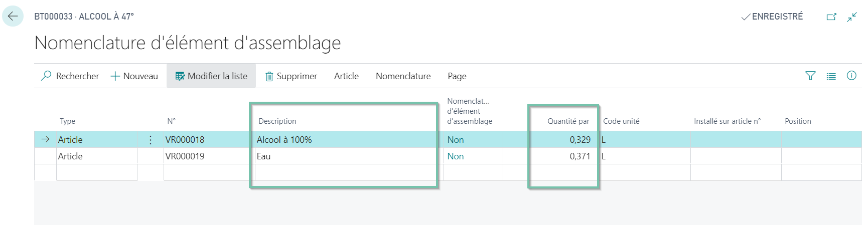Click unit code L for Alcool à 100%

point(645,140)
